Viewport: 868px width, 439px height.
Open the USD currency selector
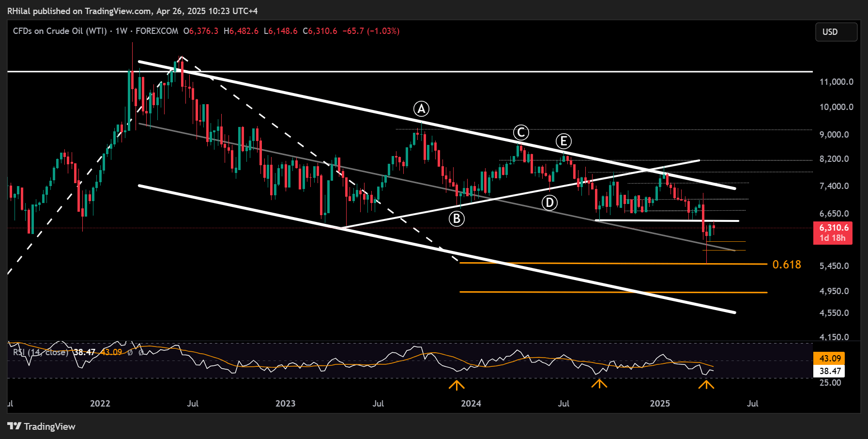836,32
